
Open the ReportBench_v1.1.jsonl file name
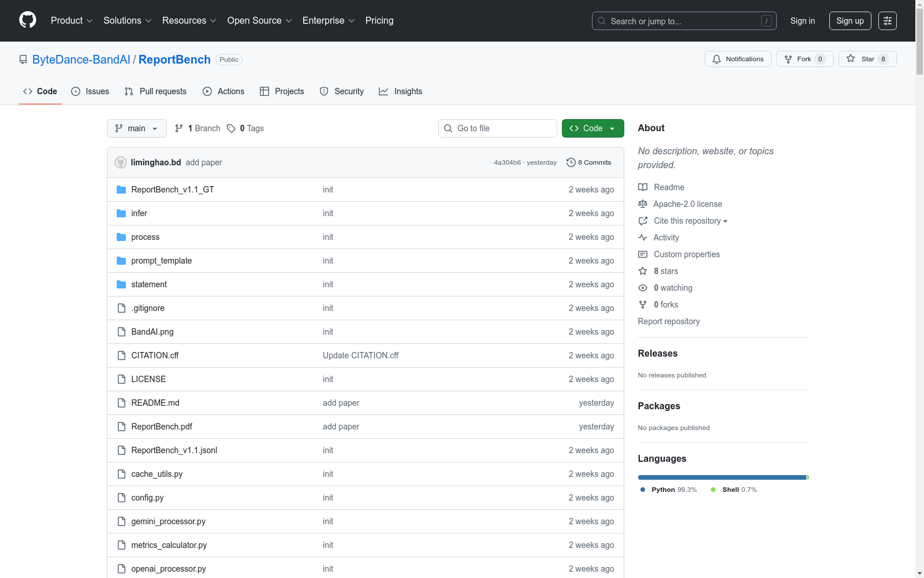coord(174,450)
